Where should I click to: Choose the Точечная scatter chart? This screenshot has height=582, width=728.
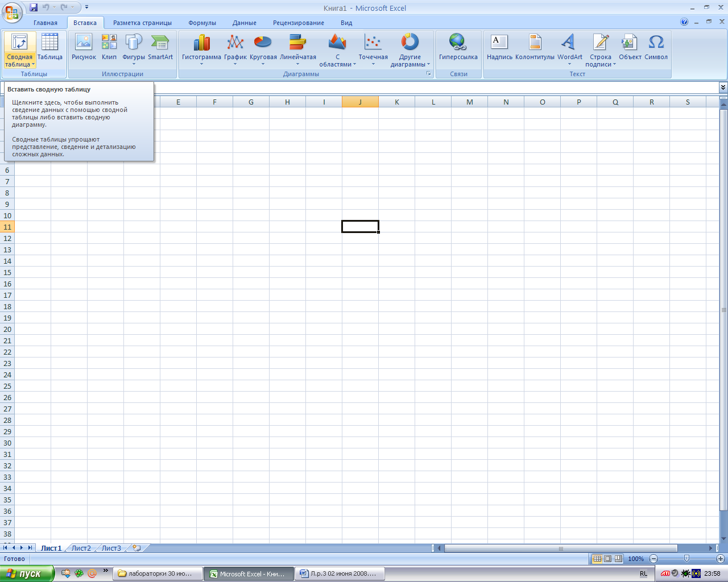coord(373,49)
